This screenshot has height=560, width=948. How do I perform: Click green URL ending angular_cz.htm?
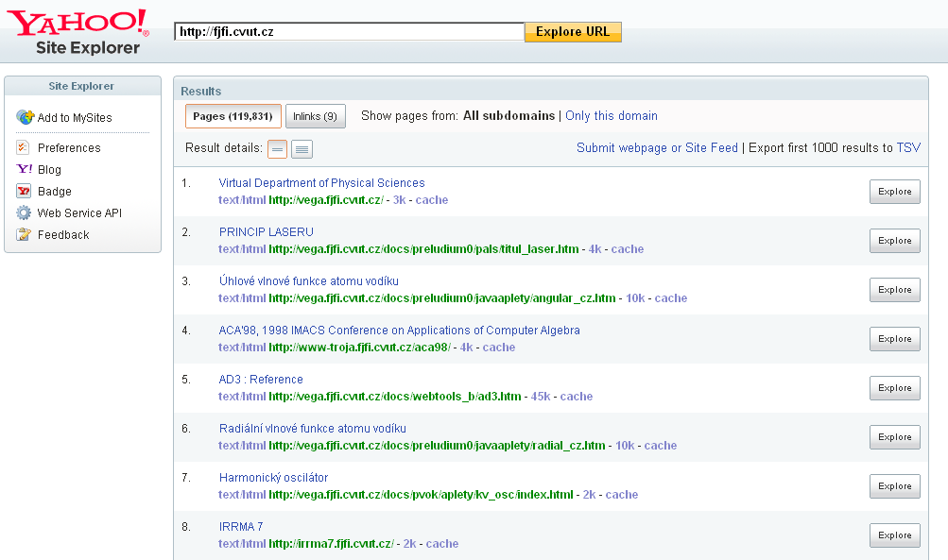coord(442,297)
